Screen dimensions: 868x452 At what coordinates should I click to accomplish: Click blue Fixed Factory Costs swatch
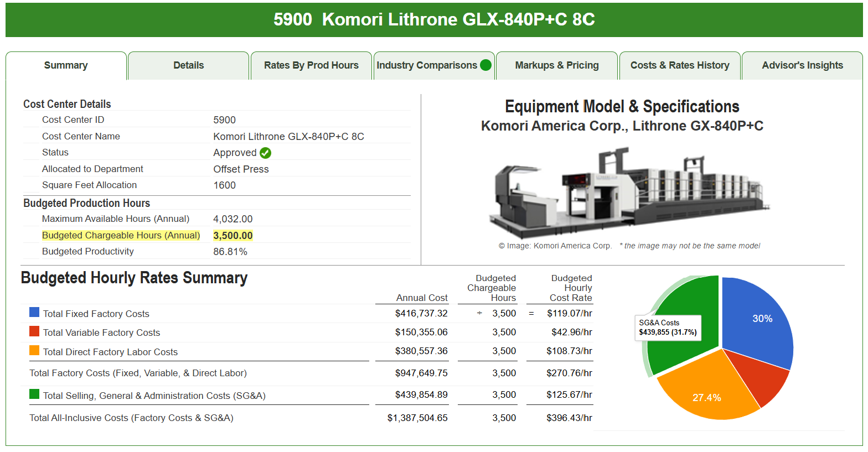(34, 313)
